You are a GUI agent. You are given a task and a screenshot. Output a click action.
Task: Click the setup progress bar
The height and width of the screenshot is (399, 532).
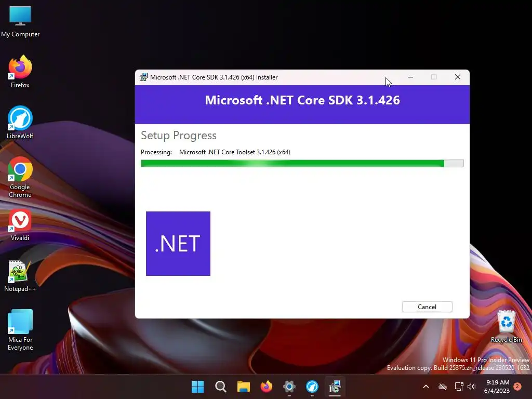tap(302, 163)
